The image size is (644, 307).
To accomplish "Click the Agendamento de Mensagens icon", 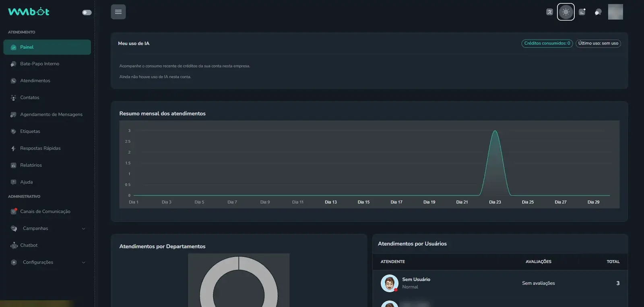I will [x=13, y=115].
